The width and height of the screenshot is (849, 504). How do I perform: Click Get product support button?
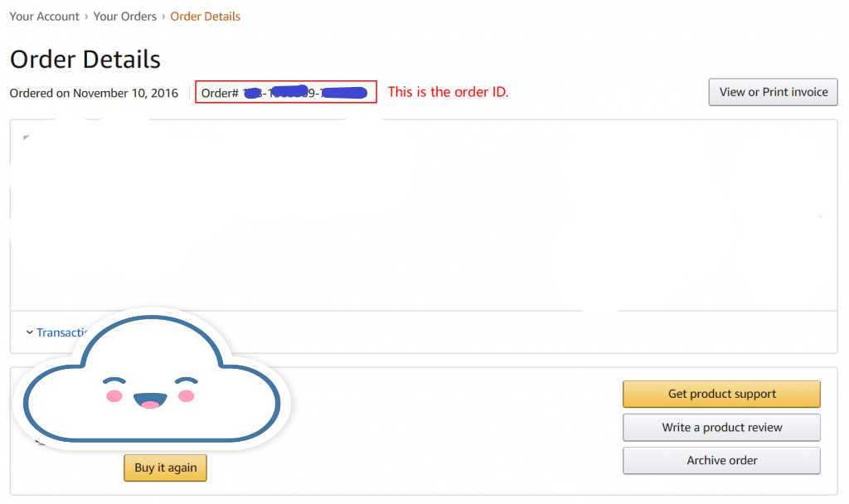(721, 394)
